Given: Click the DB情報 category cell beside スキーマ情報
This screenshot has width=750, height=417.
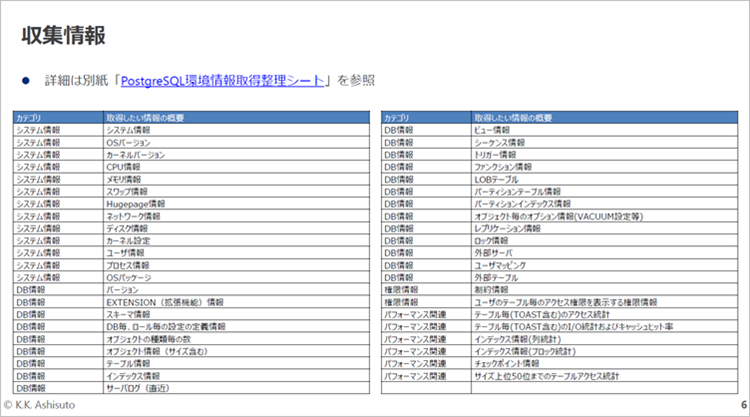Looking at the screenshot, I should coord(58,314).
